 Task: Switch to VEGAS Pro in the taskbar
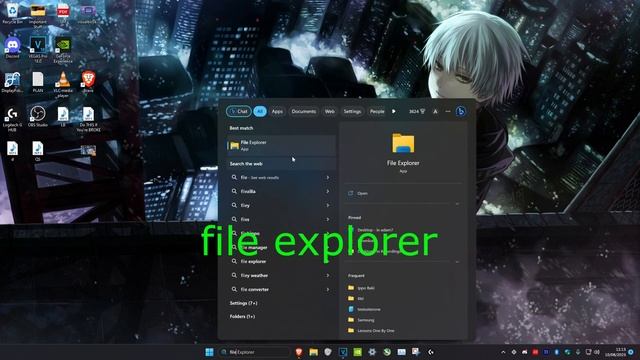[x=343, y=352]
